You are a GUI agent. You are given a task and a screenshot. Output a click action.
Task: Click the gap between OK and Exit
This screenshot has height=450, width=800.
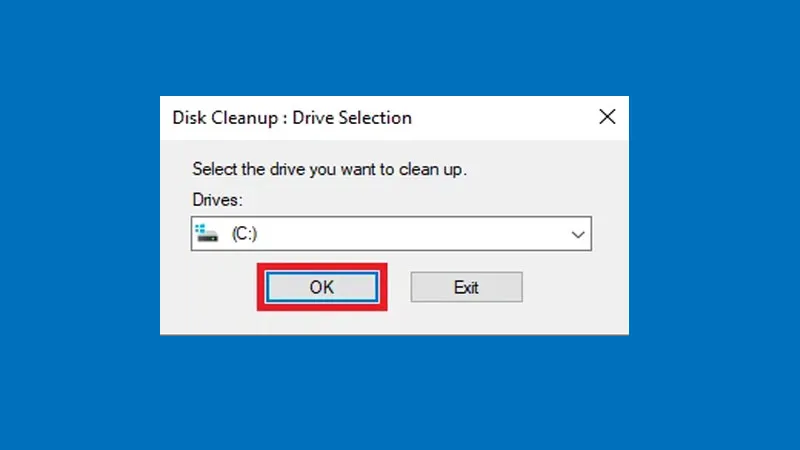click(x=399, y=287)
